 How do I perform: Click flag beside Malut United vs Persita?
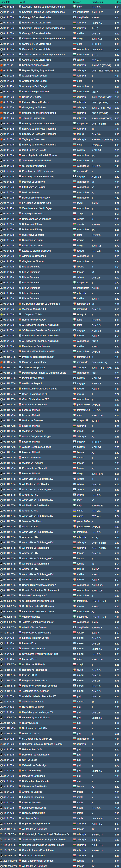point(20,150)
